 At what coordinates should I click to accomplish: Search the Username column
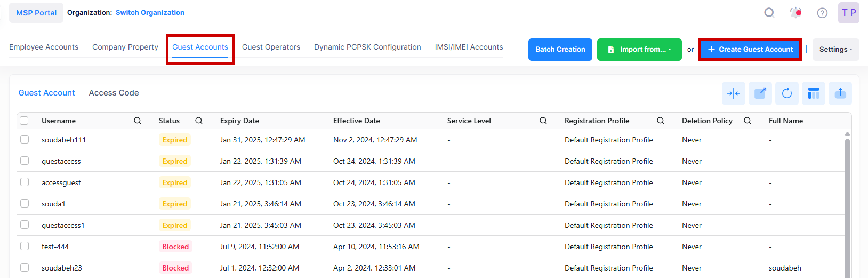coord(138,121)
